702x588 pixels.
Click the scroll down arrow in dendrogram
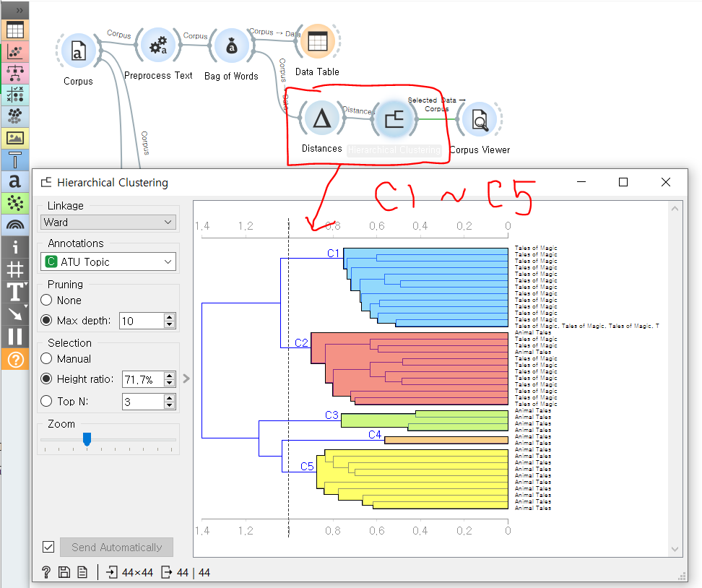(x=675, y=549)
